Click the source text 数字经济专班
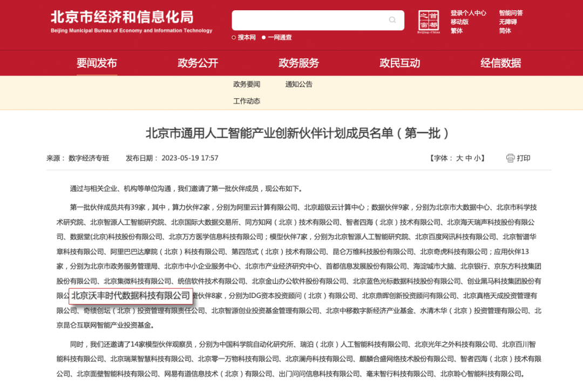583x392 pixels. click(89, 158)
